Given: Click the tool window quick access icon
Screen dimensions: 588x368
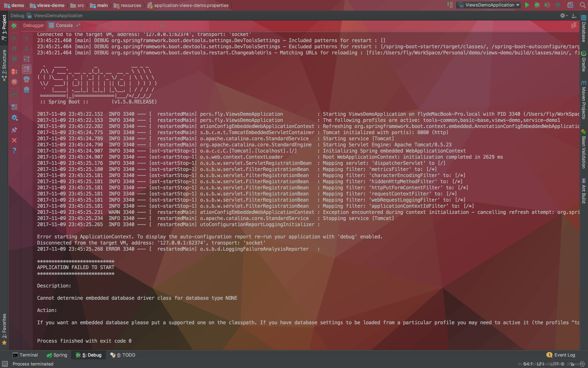Looking at the screenshot, I should point(5,364).
